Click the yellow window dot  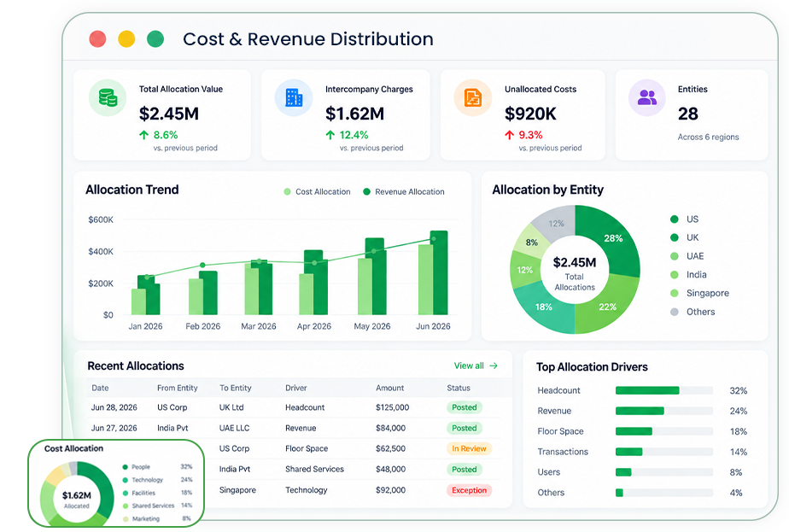pos(126,38)
